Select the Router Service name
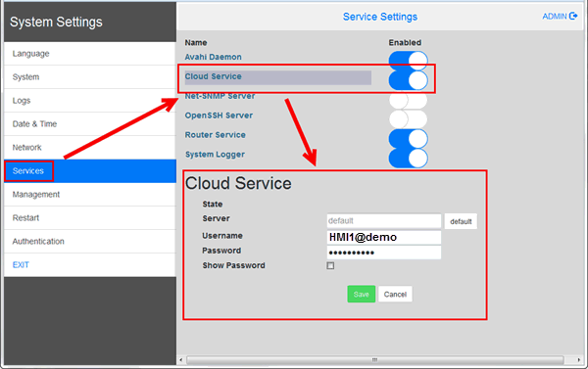Screen dimensions: 588x369 pos(216,135)
